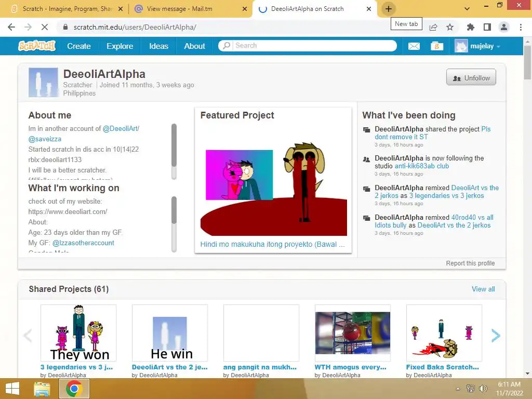
Task: Open the About menu item
Action: pyautogui.click(x=194, y=46)
